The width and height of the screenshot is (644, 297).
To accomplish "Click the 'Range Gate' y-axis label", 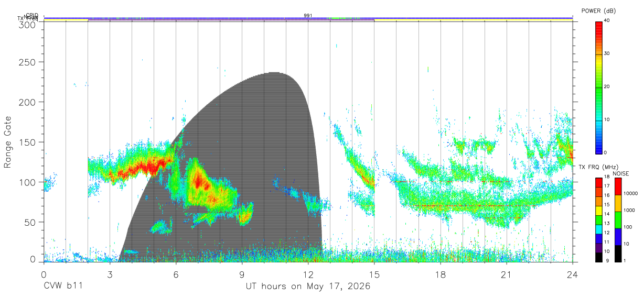I will point(8,142).
